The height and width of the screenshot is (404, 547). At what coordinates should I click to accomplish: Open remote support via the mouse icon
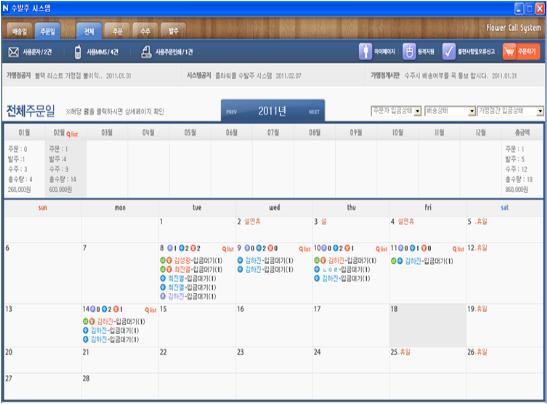point(409,52)
